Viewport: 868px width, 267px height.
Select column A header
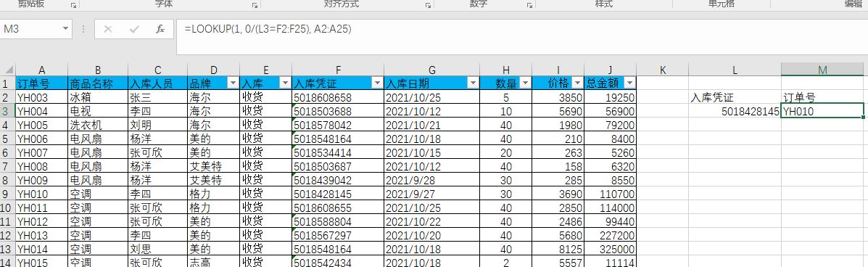(x=41, y=70)
